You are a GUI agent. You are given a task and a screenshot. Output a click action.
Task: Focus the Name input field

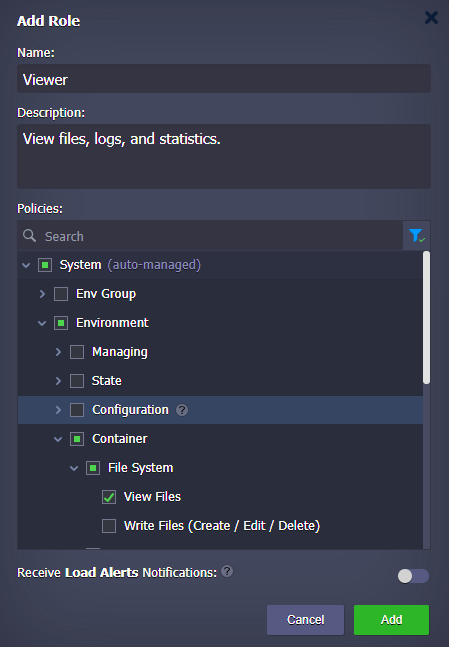224,79
